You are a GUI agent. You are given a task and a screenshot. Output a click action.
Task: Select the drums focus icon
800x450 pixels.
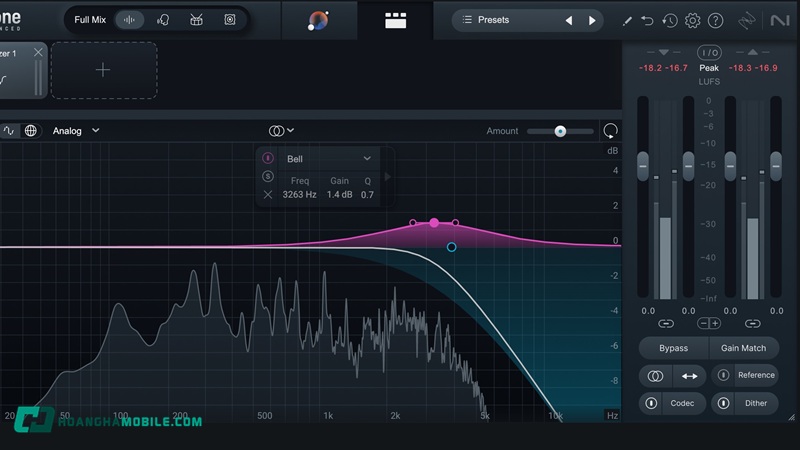pyautogui.click(x=196, y=20)
